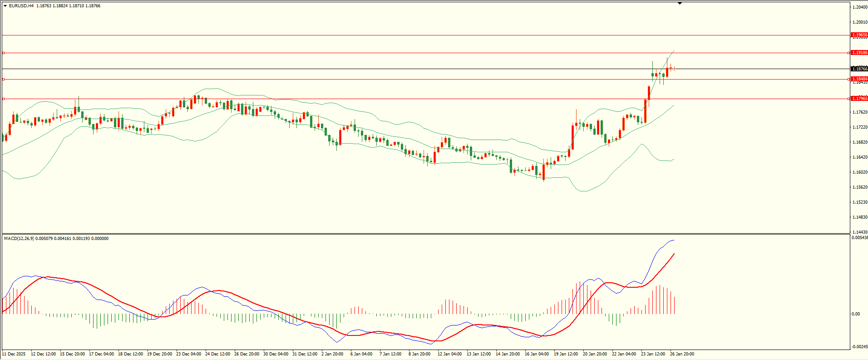Click the 11 Dec 2025 date label
Image resolution: width=868 pixels, height=360 pixels.
click(14, 354)
